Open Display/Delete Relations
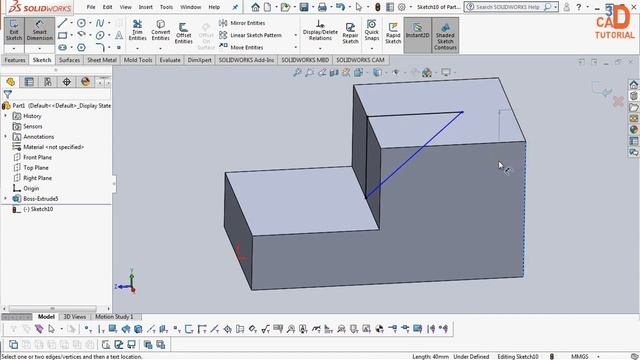 click(320, 31)
